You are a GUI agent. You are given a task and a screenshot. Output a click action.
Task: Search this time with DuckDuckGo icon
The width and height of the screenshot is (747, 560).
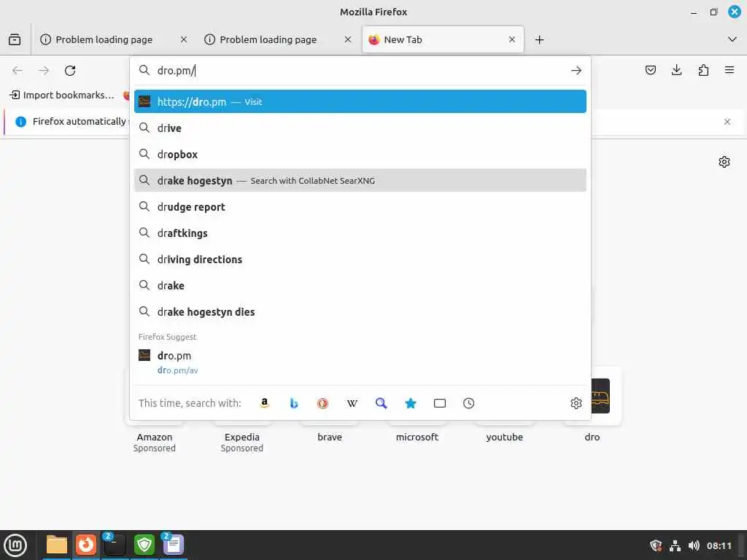click(322, 403)
